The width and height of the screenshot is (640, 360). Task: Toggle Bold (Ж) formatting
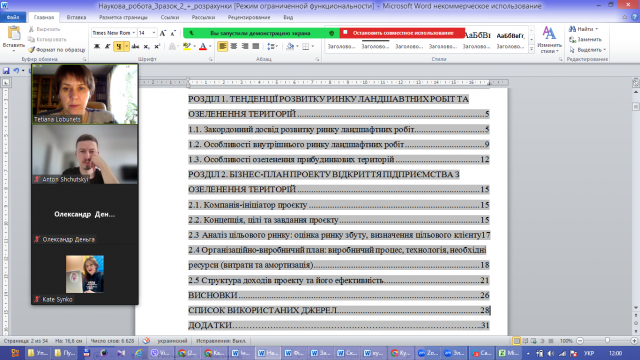[97, 47]
